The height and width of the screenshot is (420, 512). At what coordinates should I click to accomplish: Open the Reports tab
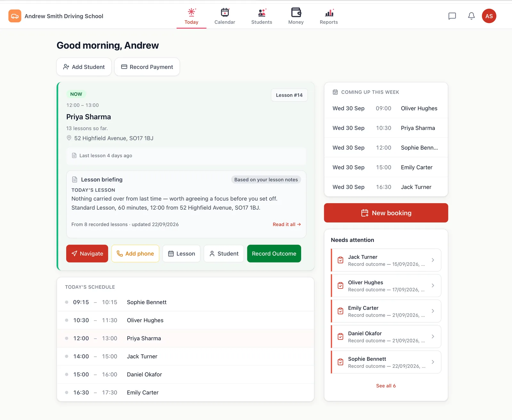point(329,16)
